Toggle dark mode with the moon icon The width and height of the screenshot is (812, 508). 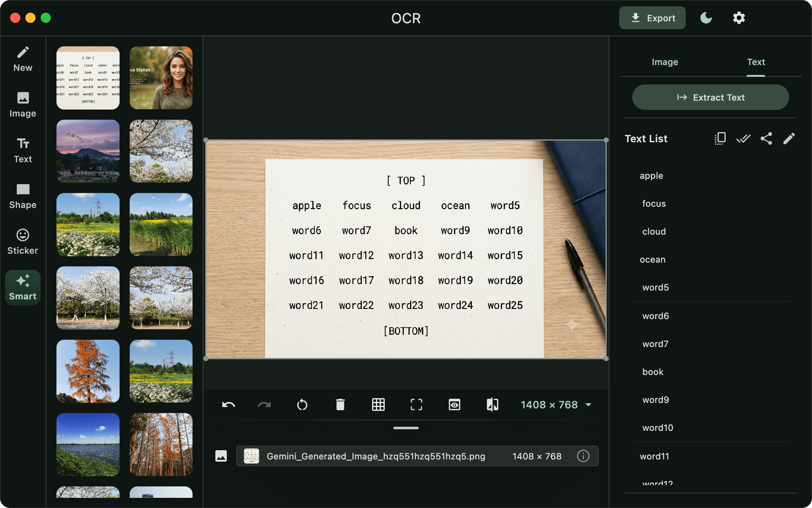(706, 18)
